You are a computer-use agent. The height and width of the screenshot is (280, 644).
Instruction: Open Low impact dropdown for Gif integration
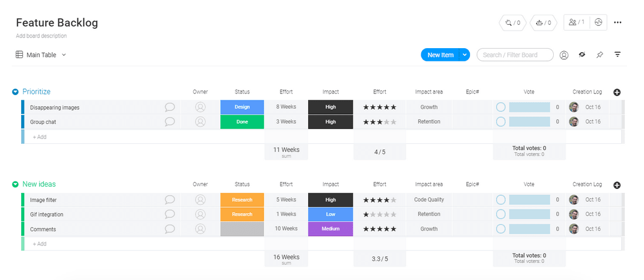pos(330,214)
